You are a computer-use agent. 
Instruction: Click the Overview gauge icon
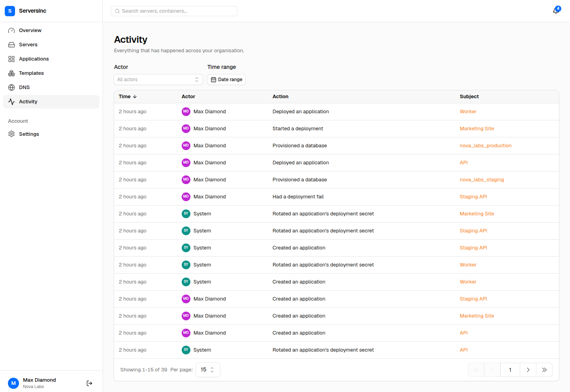tap(11, 30)
